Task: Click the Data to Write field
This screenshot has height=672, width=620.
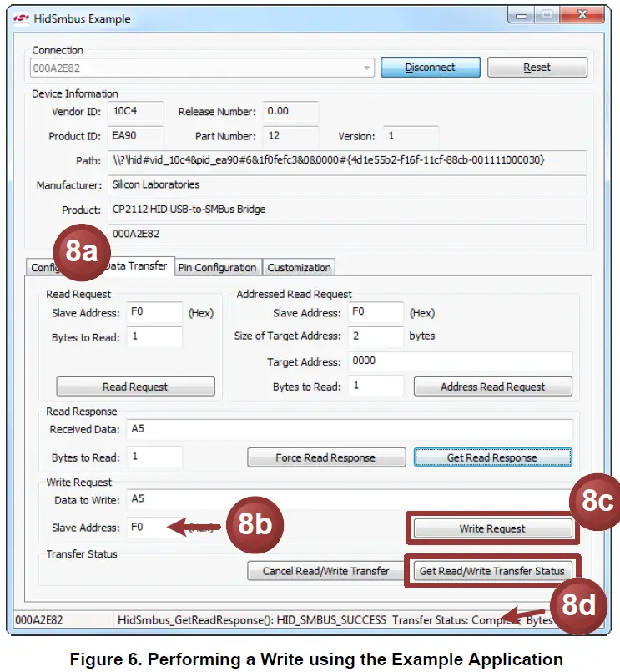Action: 350,499
